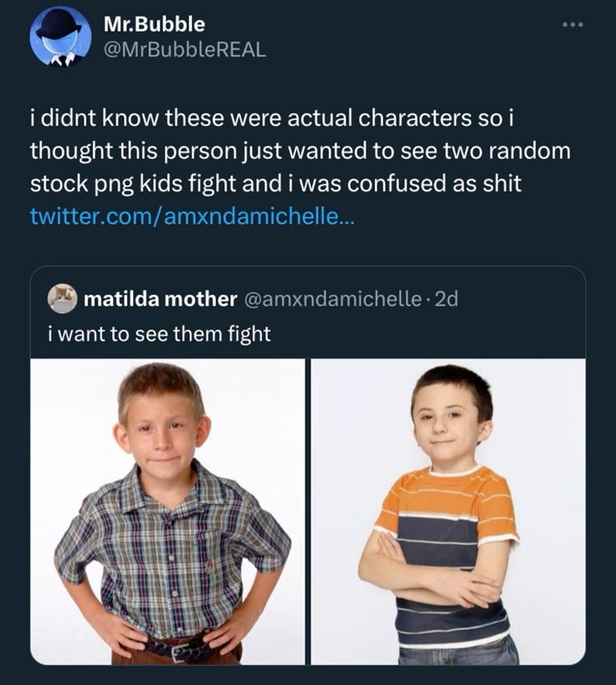Click the blank header area right of "2d"
Screen dimensions: 616x685
(x=519, y=299)
